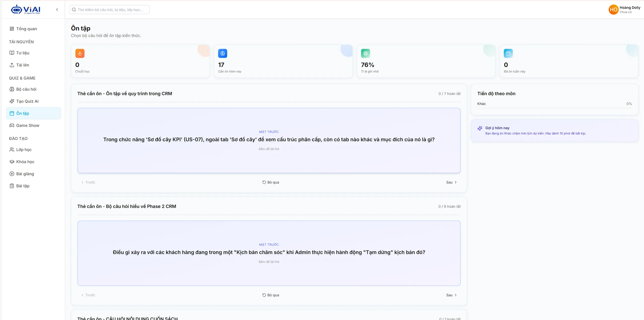Click the 76% Tỉ lệ ghi nhớ value
This screenshot has height=320, width=644.
tap(367, 65)
